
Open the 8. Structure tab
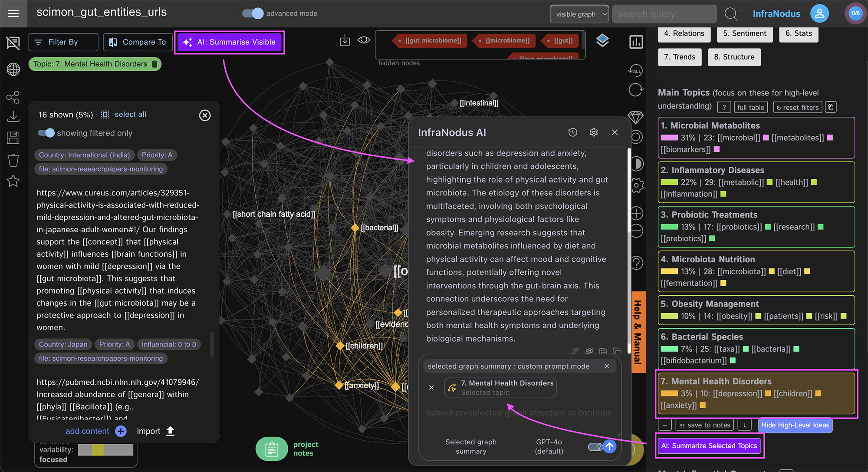[734, 57]
